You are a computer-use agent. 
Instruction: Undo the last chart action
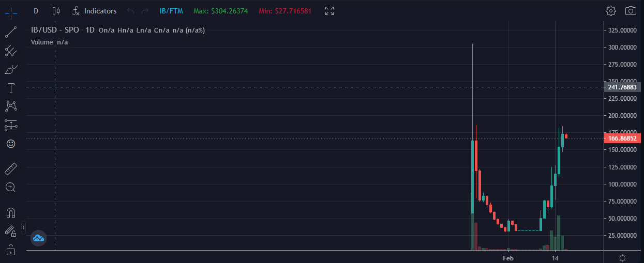click(x=130, y=11)
